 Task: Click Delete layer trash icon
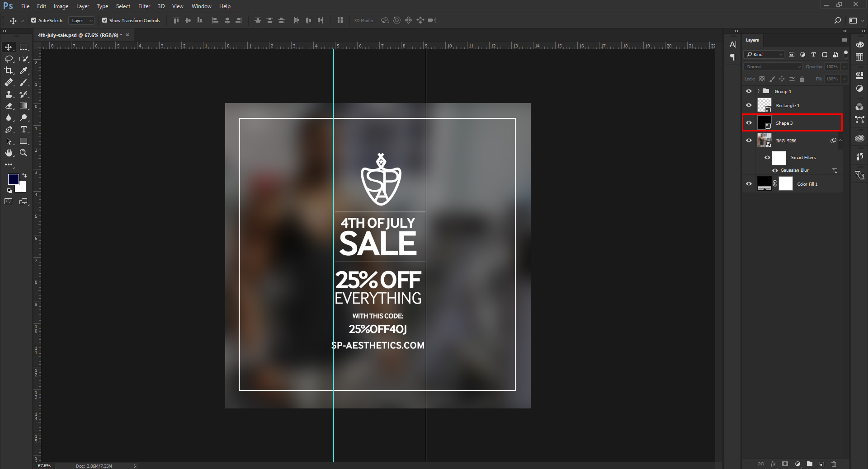(x=834, y=464)
